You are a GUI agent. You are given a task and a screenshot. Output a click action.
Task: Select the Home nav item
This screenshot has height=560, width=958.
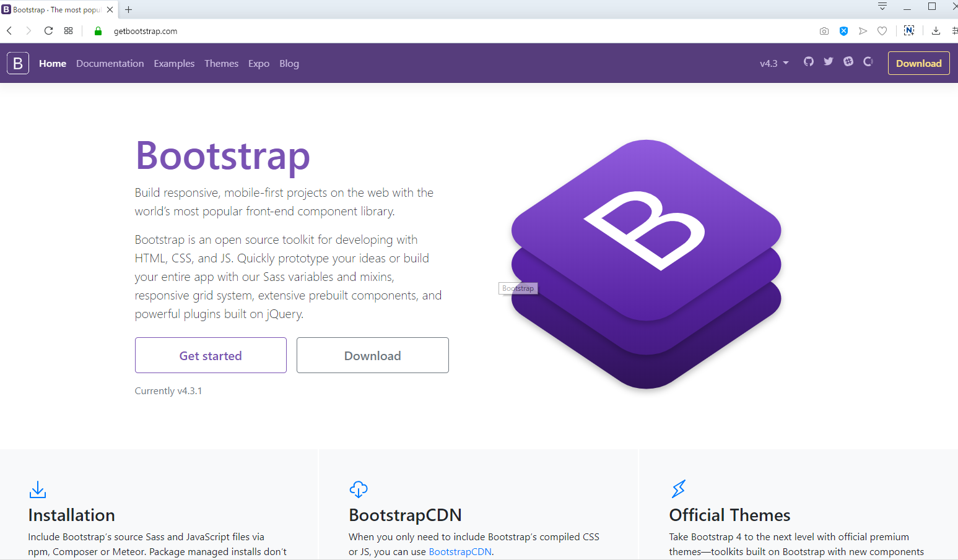[x=53, y=63]
